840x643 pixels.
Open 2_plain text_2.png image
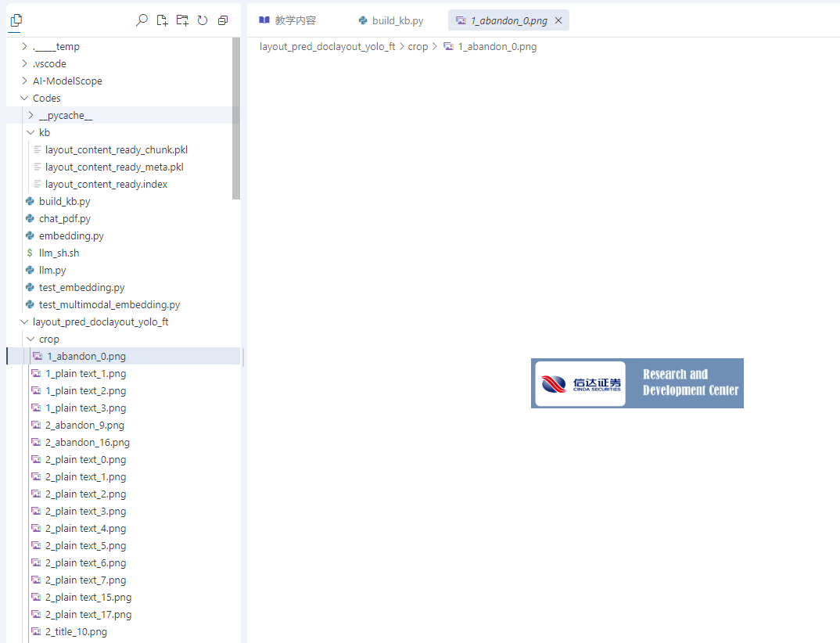[124, 494]
